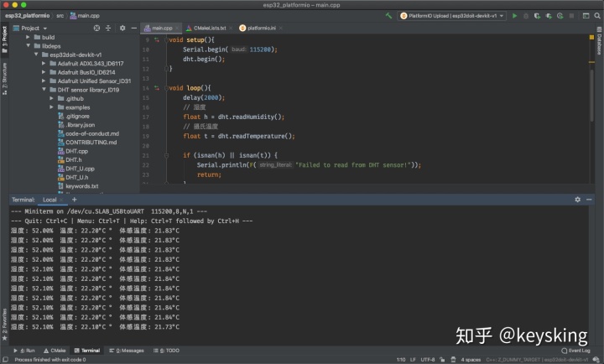
Task: Expand Adafruit Unified Sensor folder
Action: [x=44, y=81]
